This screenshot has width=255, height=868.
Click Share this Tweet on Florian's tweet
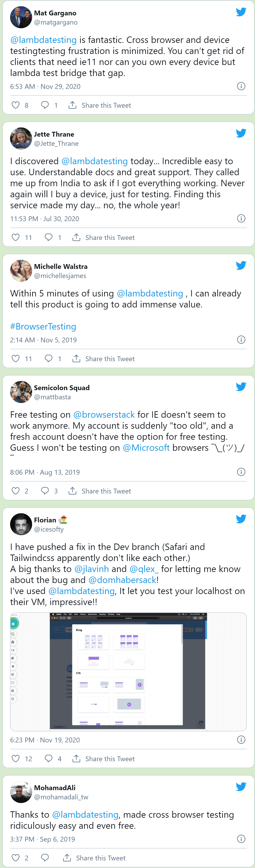[110, 758]
